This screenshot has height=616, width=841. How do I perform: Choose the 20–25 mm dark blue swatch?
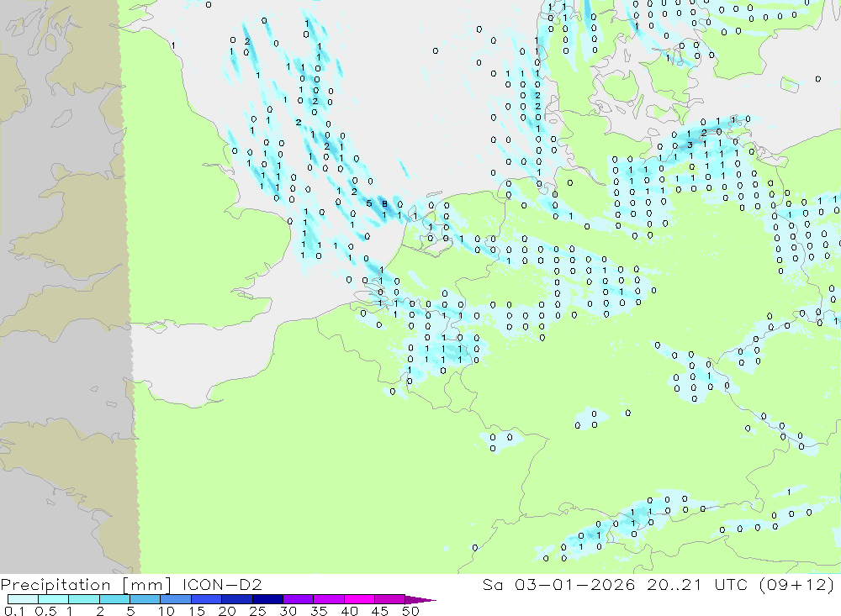coord(236,599)
